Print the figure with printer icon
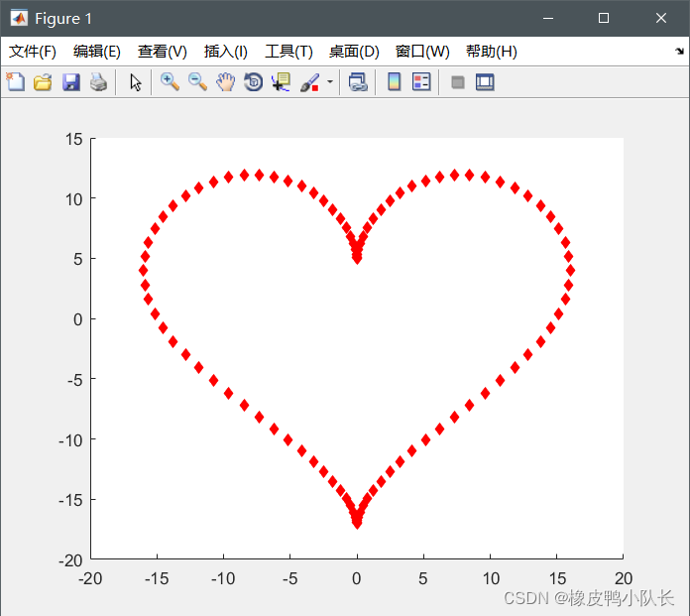Screen dimensions: 690x616 tap(98, 82)
